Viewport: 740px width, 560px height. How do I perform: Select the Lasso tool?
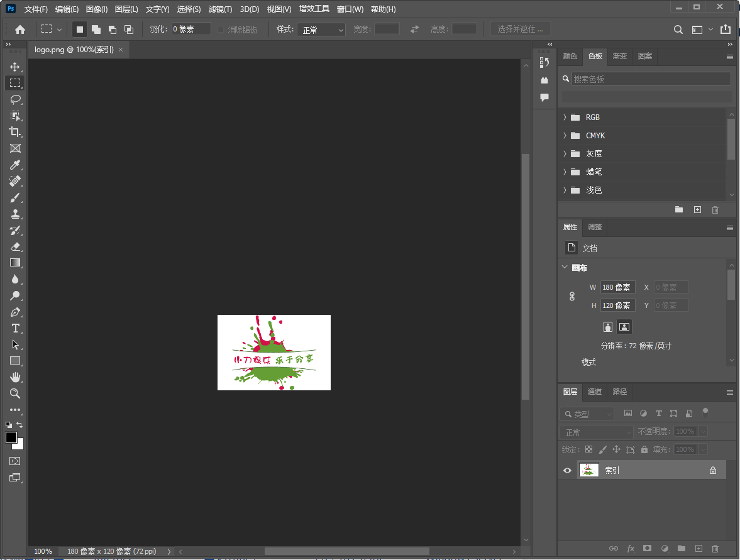pyautogui.click(x=16, y=99)
